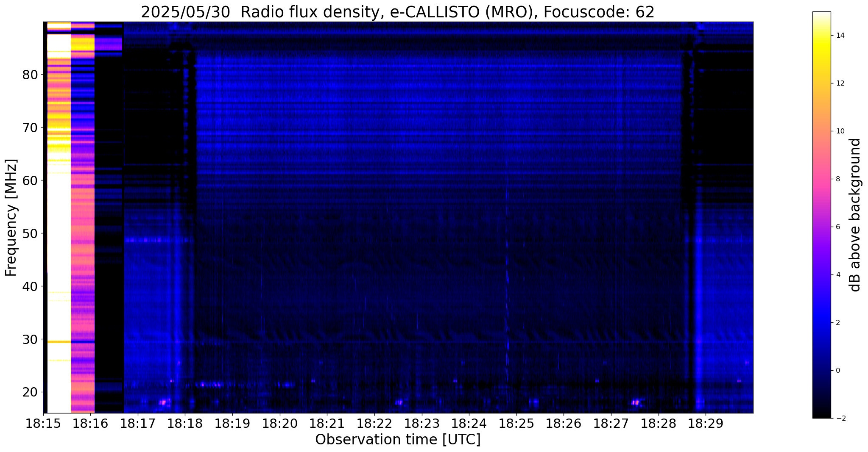868x452 pixels.
Task: Click the 18:23 time tick label
Action: (x=422, y=424)
